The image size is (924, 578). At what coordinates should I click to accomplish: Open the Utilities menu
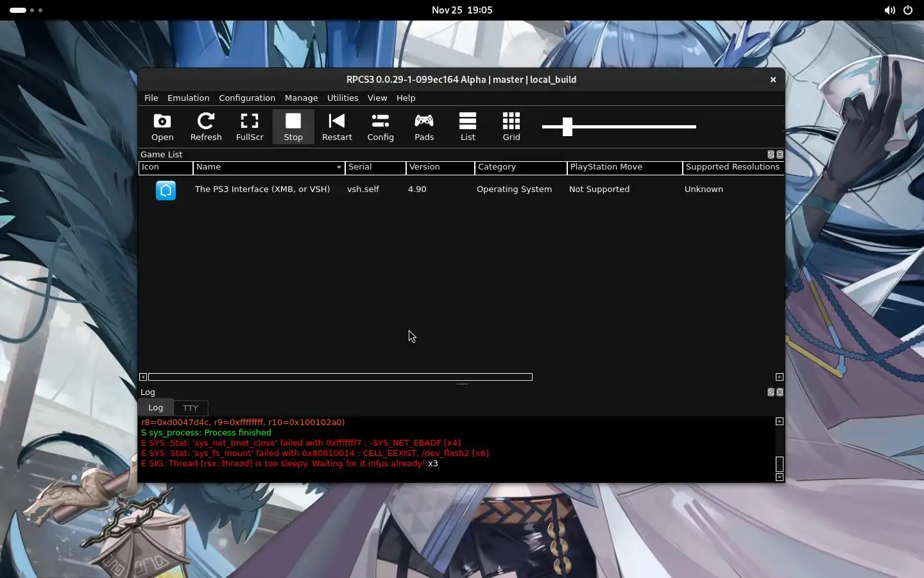(x=343, y=98)
